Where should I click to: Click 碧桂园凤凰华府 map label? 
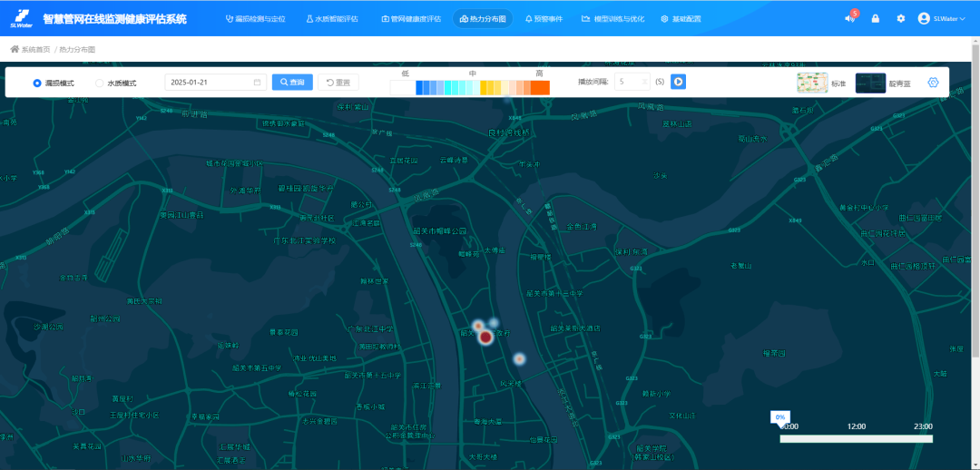click(307, 188)
